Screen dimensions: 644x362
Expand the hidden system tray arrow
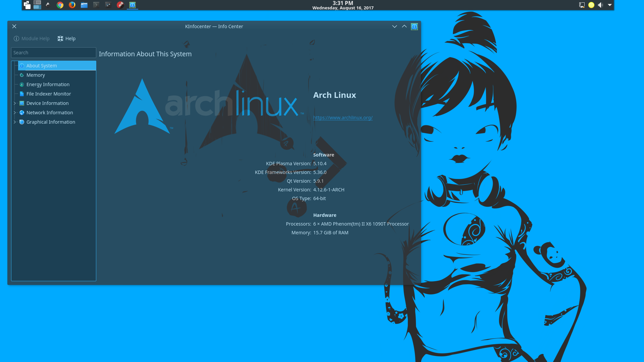point(610,5)
